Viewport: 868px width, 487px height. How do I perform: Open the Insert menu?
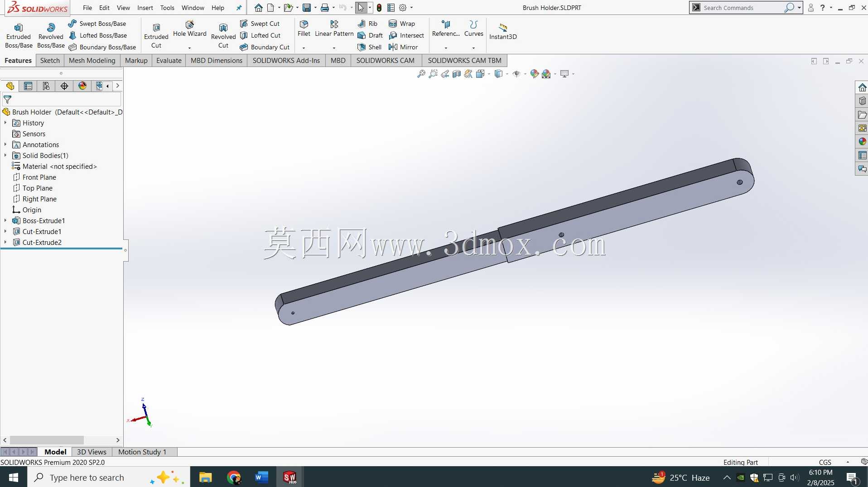pos(145,8)
